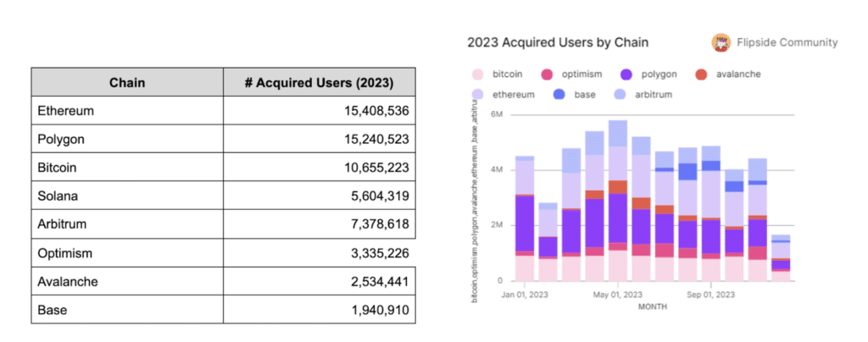This screenshot has width=868, height=342.
Task: Click the value 5,604,319
Action: (x=379, y=196)
